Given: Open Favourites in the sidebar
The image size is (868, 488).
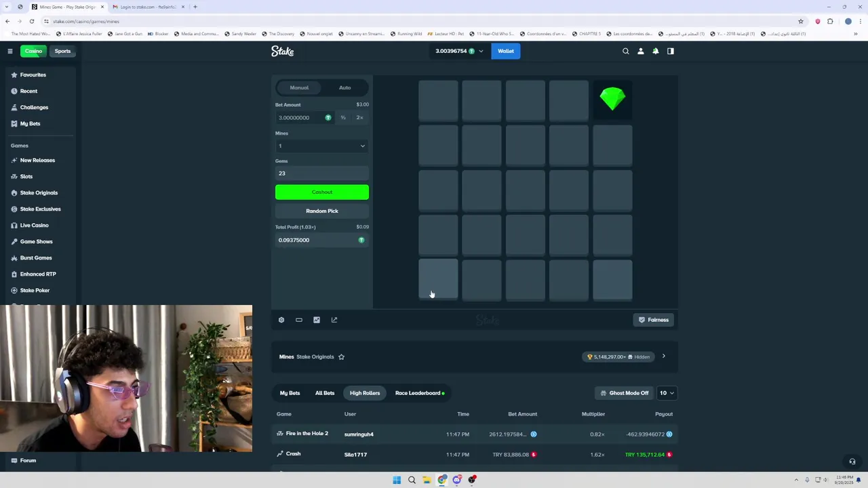Looking at the screenshot, I should pyautogui.click(x=33, y=75).
